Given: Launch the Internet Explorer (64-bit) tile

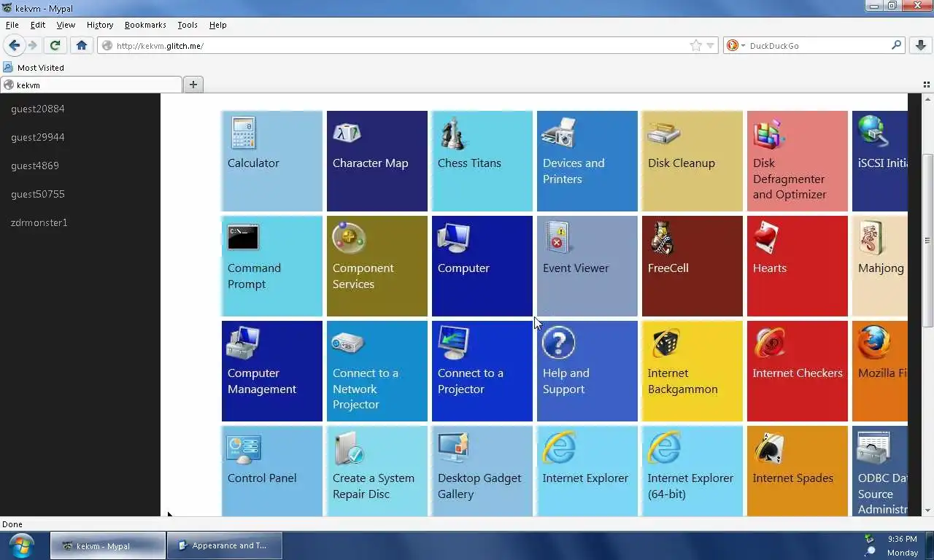Looking at the screenshot, I should point(692,471).
